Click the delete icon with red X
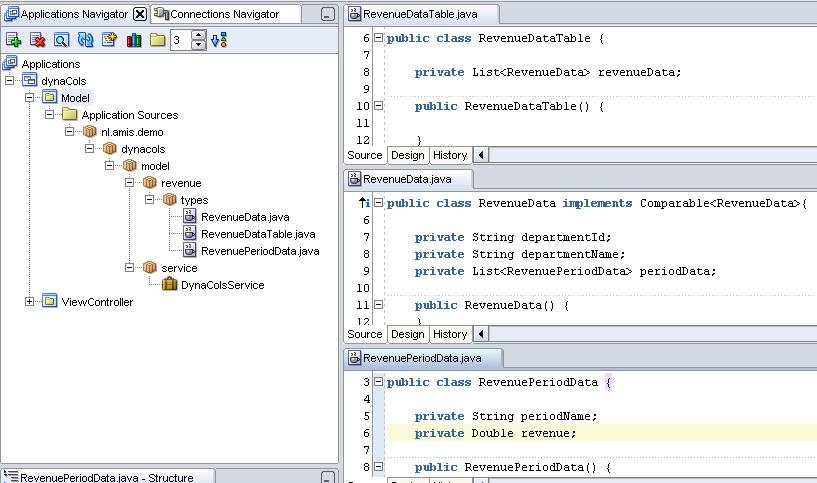This screenshot has height=483, width=817. coord(37,40)
